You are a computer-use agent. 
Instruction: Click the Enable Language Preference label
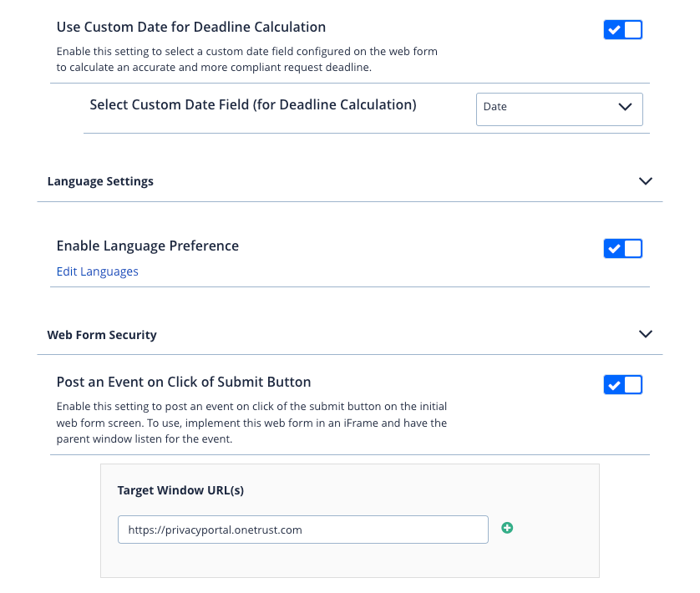[147, 246]
